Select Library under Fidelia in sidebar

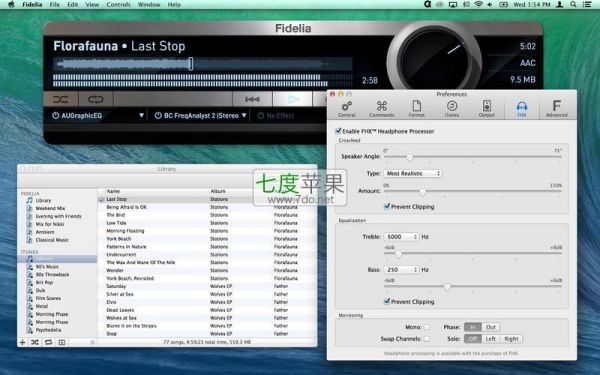(x=43, y=201)
